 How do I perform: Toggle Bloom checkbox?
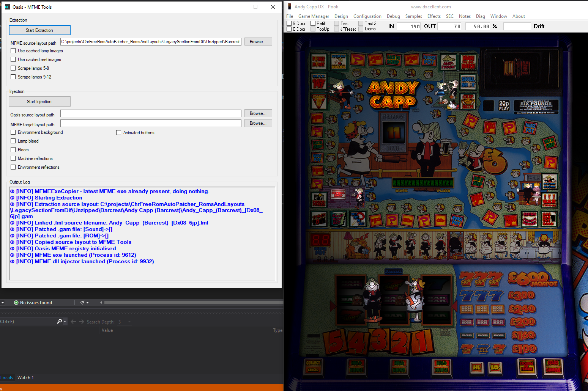[x=13, y=149]
